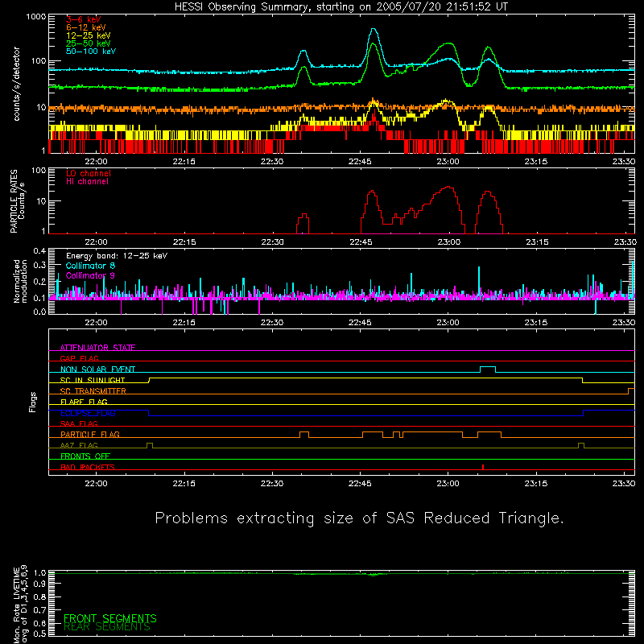Select the Collimator 8 legend label
This screenshot has width=644, height=644.
(x=90, y=266)
